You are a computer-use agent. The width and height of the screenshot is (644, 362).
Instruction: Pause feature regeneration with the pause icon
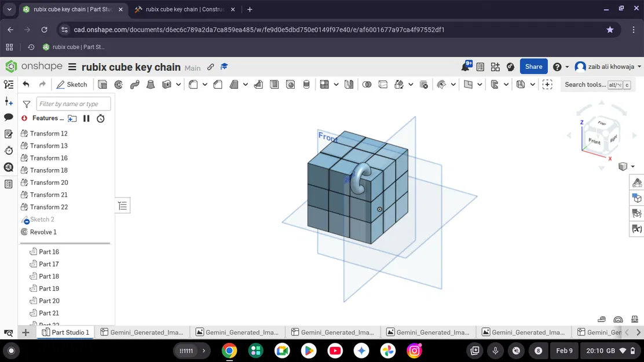pyautogui.click(x=86, y=118)
